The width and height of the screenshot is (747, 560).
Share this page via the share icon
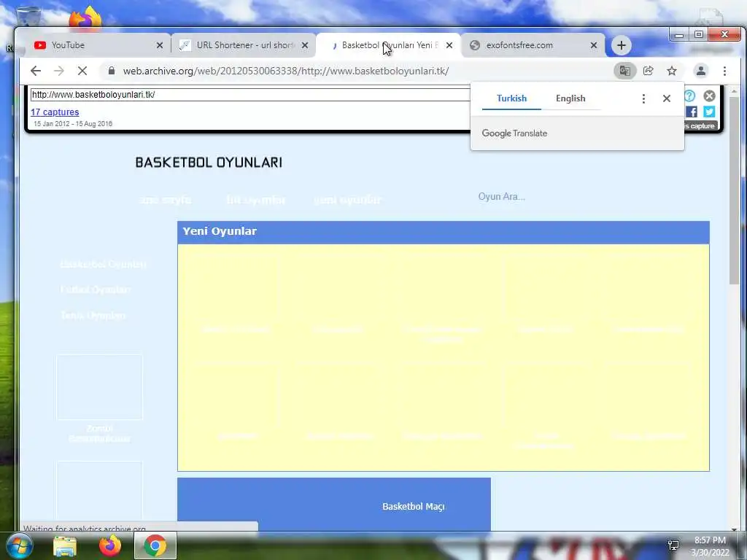[649, 71]
